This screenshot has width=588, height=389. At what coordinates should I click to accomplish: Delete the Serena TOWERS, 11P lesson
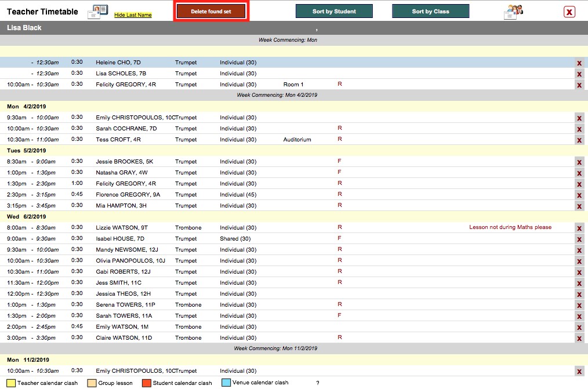(x=579, y=306)
